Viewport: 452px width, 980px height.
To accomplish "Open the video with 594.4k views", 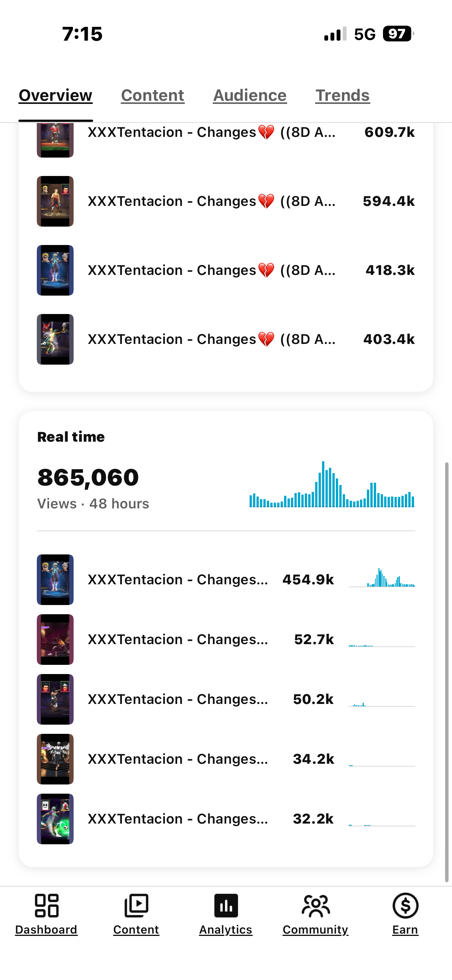I will click(x=211, y=201).
